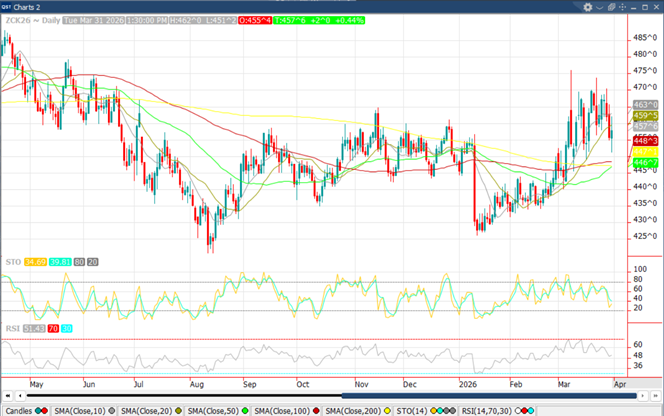
Task: Click the ZCK26 symbol label
Action: (x=18, y=20)
